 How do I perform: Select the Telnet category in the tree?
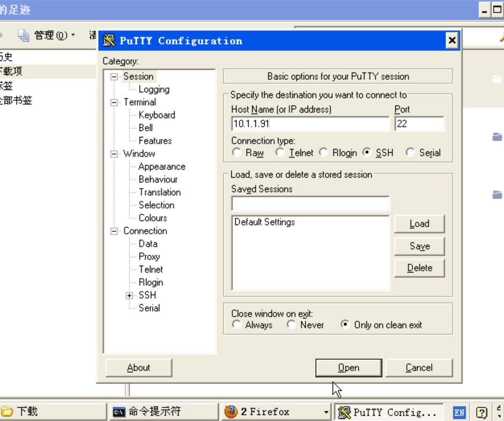click(x=151, y=270)
